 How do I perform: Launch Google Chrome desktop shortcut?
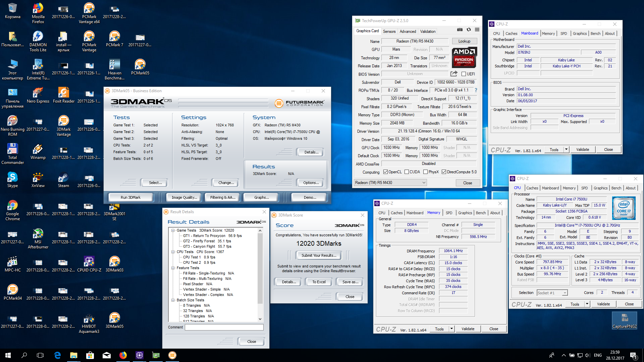coord(12,210)
